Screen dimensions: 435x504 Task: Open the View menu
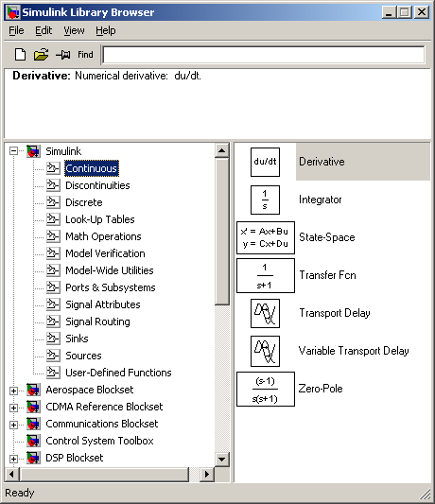[74, 30]
